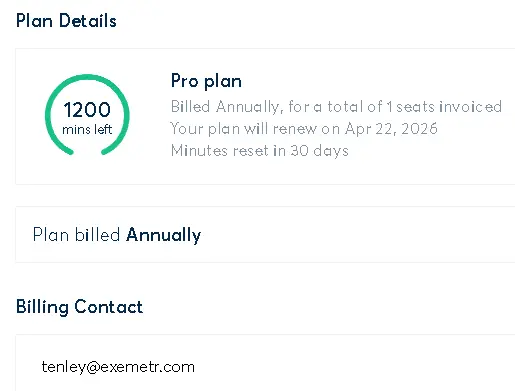The width and height of the screenshot is (515, 391).
Task: Click the plan renewal date line
Action: pyautogui.click(x=304, y=129)
